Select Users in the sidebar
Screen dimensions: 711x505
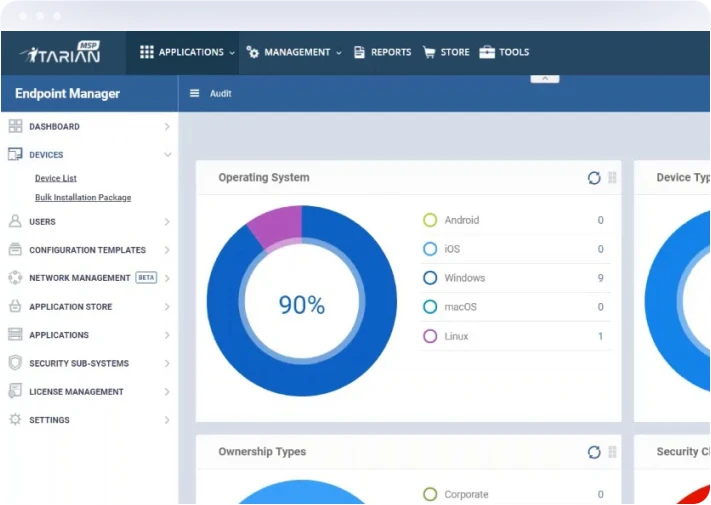[42, 222]
